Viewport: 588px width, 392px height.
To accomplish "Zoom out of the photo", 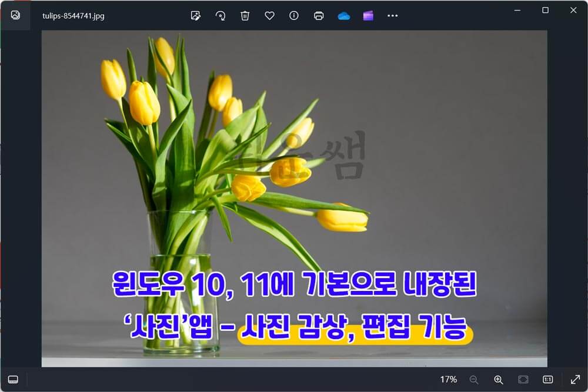I will 474,380.
